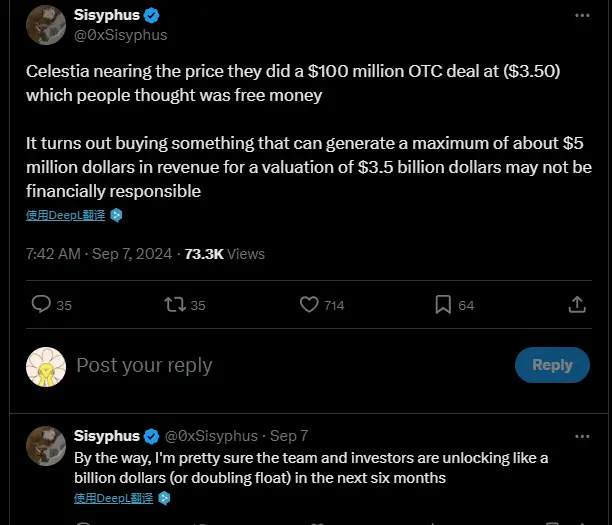This screenshot has width=612, height=525.
Task: Open the @0xSisyphus handle at top
Action: (x=120, y=35)
